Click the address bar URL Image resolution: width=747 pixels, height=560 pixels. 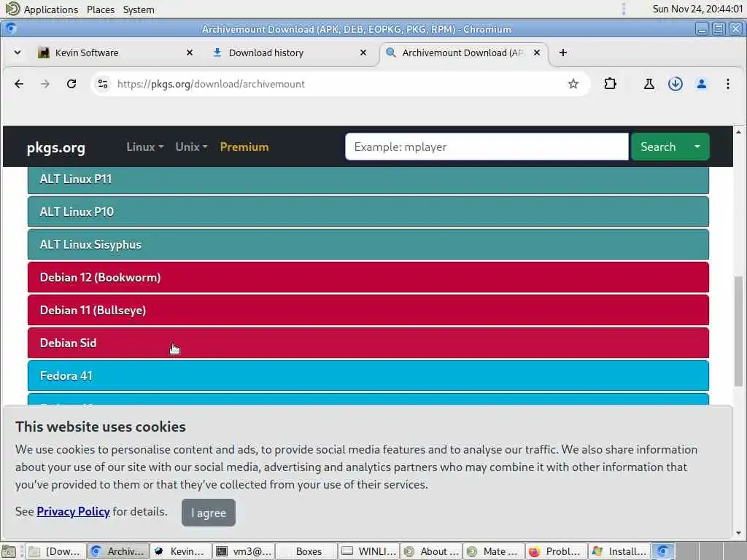211,84
